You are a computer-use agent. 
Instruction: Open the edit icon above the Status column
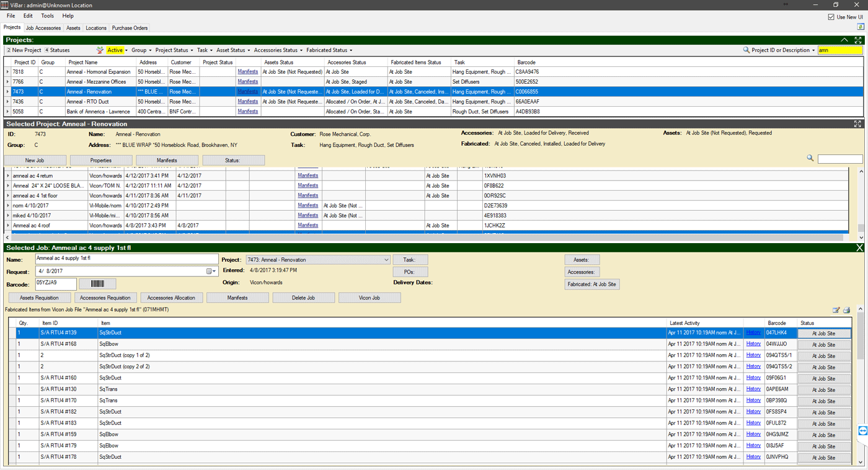tap(836, 309)
